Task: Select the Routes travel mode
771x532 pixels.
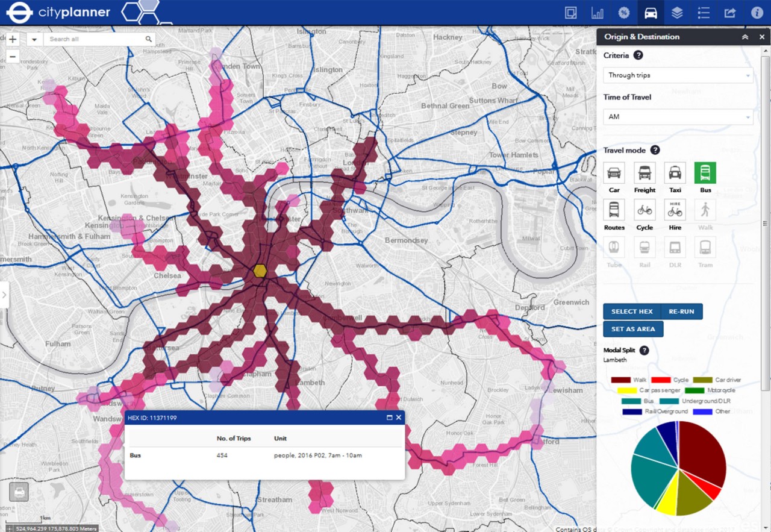Action: [614, 210]
